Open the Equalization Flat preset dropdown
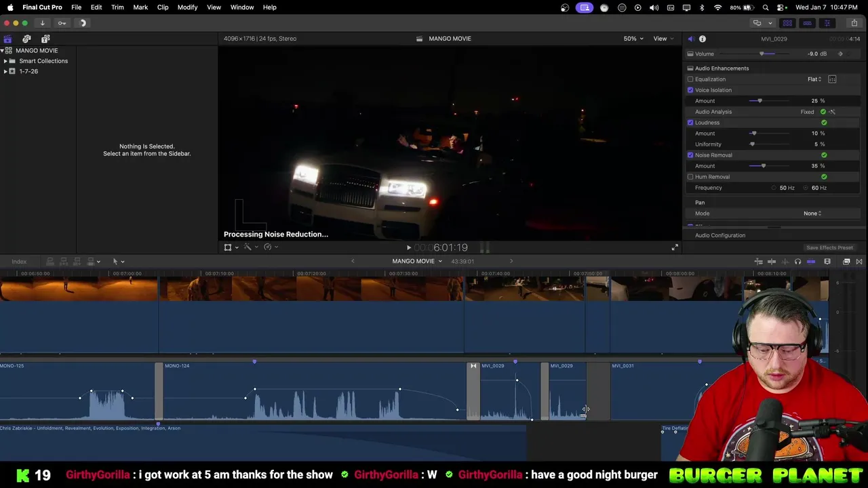This screenshot has height=488, width=868. 814,79
